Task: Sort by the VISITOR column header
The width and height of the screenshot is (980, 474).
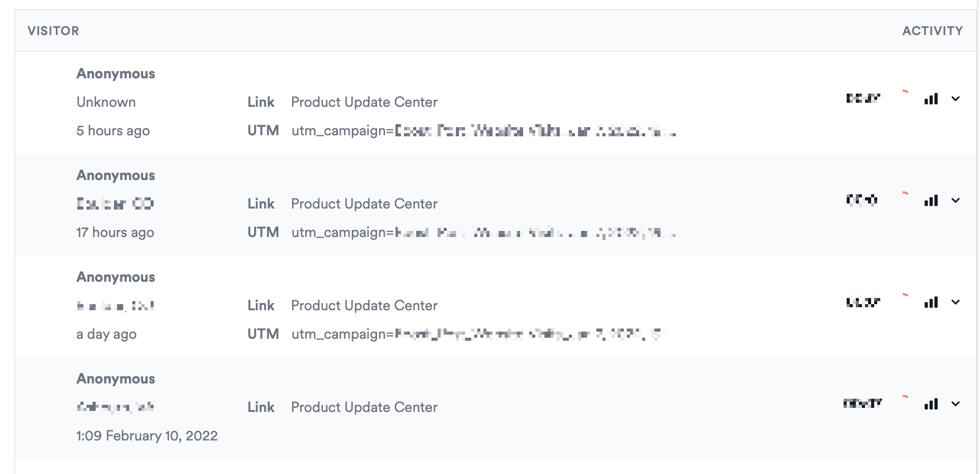Action: pyautogui.click(x=53, y=31)
